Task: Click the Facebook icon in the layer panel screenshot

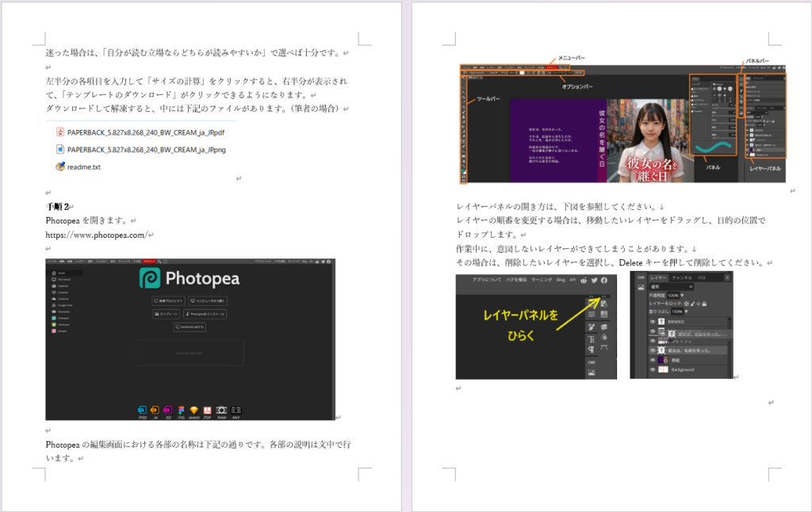Action: 604,281
